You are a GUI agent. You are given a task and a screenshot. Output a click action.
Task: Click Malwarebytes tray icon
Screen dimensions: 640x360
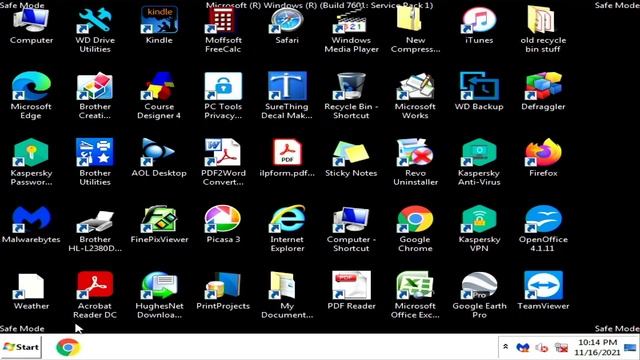(x=522, y=347)
